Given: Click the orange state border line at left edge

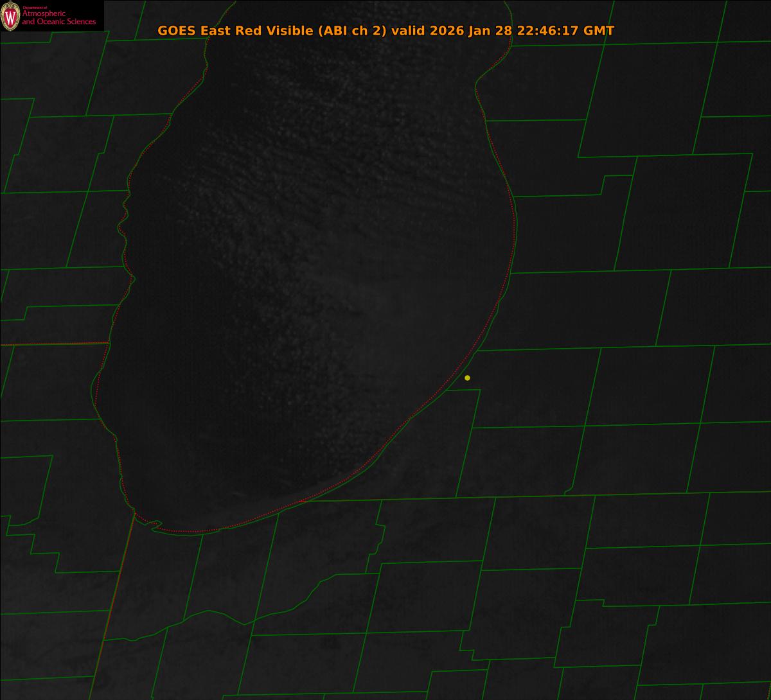Looking at the screenshot, I should tap(51, 344).
